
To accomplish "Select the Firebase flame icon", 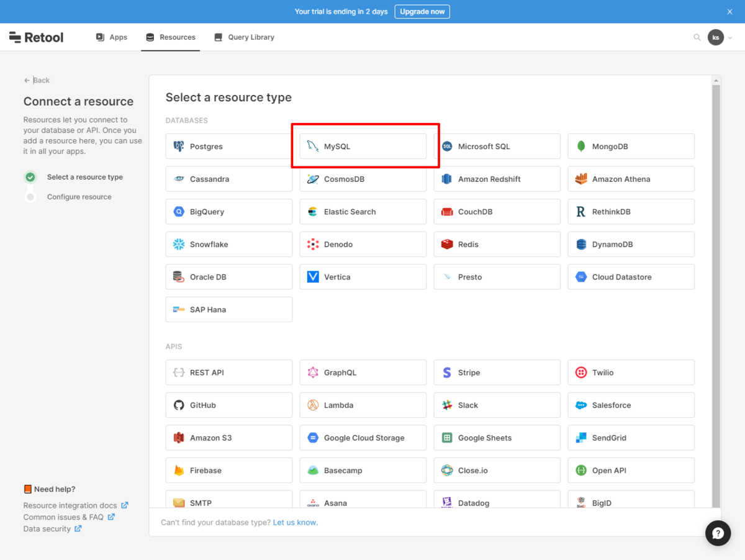I will (x=179, y=471).
